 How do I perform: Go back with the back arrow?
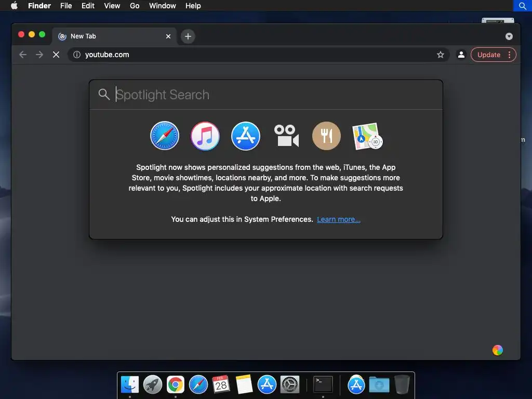coord(23,55)
